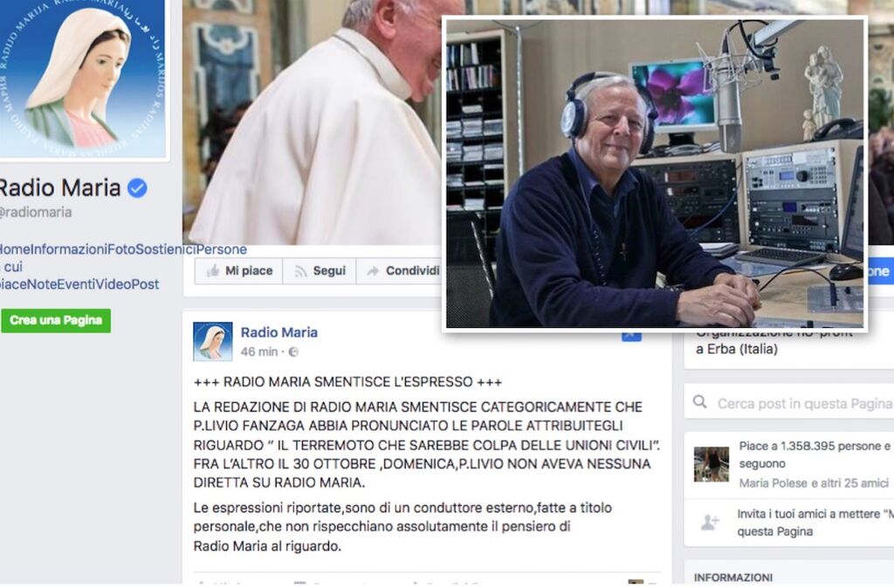Click the friend thumbnail beside Piace a 1.358.395
The image size is (894, 588).
point(711,464)
